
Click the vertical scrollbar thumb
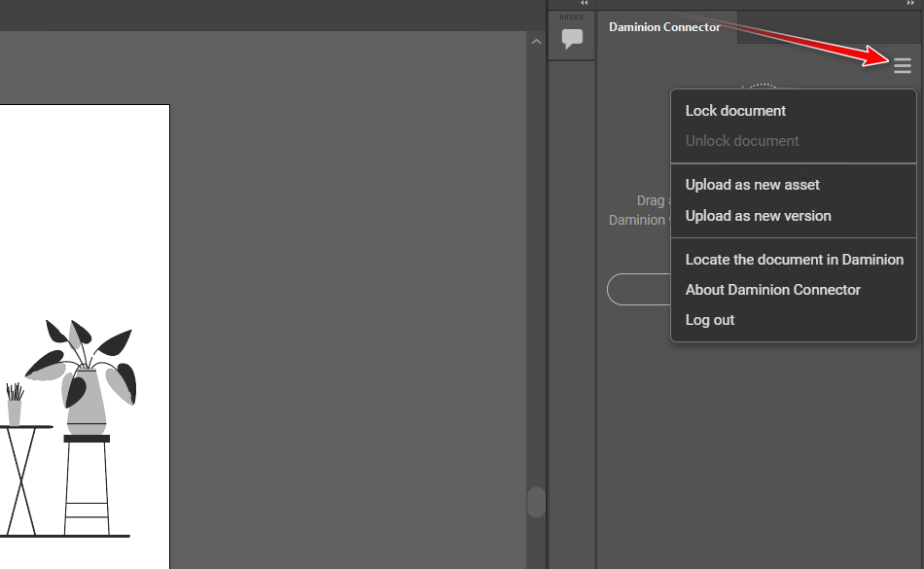(x=536, y=502)
